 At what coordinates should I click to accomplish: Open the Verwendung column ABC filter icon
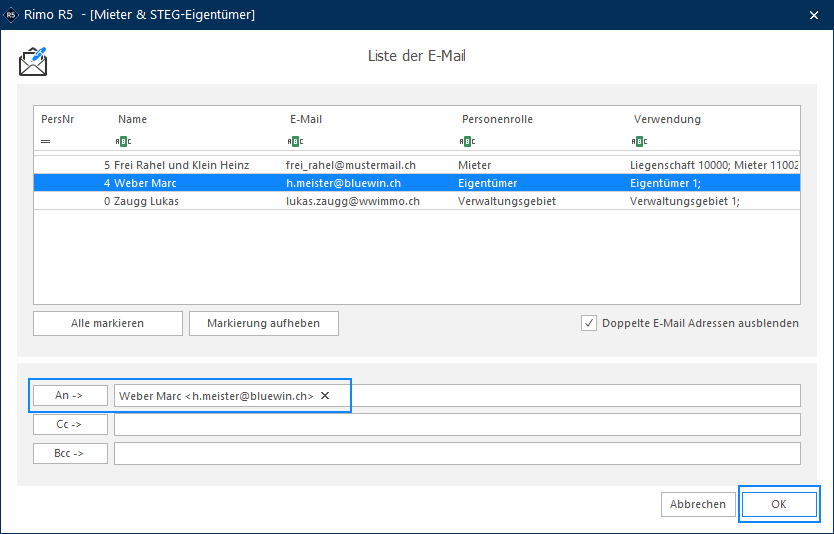tap(639, 141)
